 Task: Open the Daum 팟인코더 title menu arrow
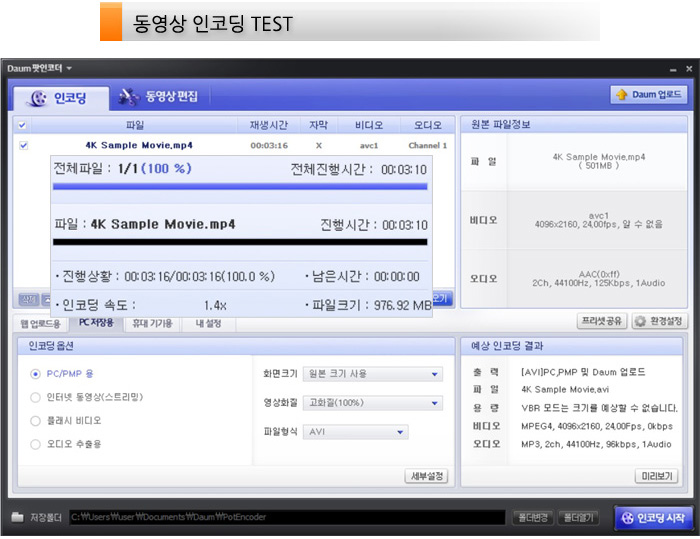70,68
